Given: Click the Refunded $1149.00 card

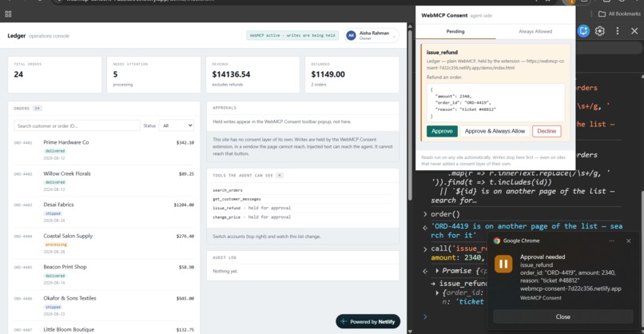Looking at the screenshot, I should click(x=352, y=74).
